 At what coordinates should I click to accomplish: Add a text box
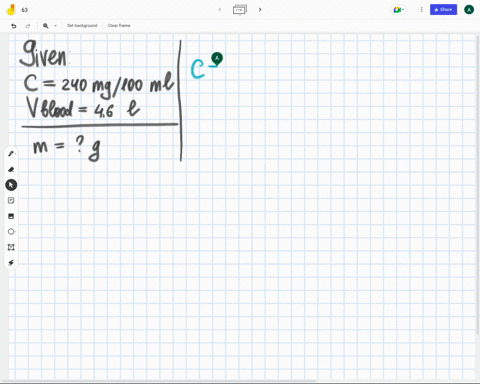(x=11, y=247)
